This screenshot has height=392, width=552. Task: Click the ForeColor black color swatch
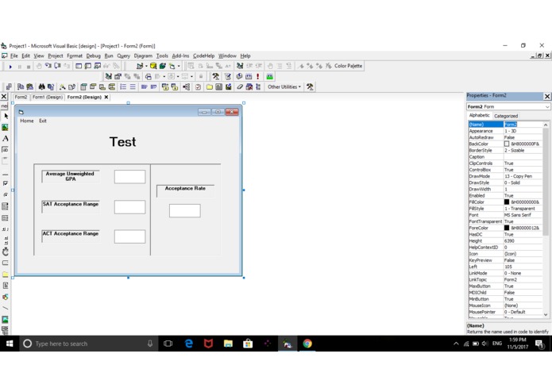[507, 228]
